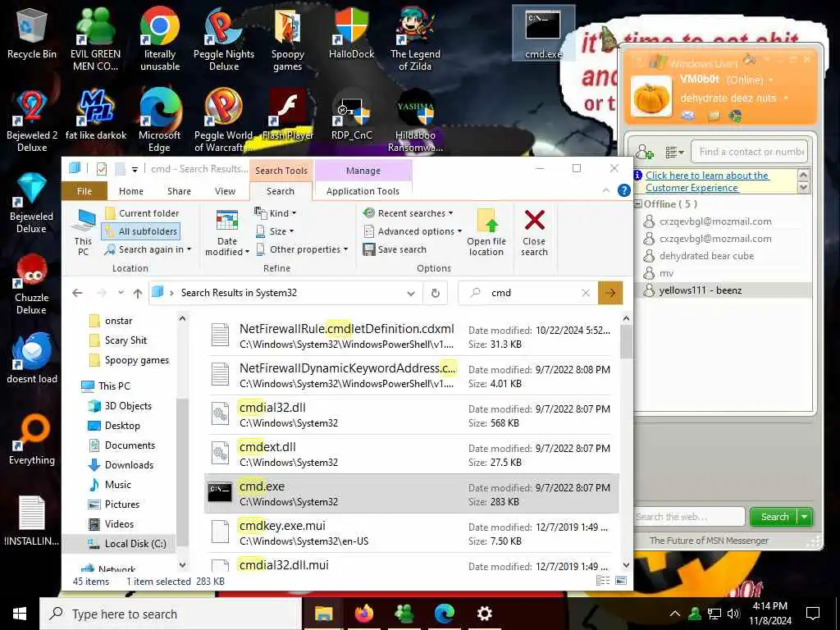Click the Close search red X

[x=534, y=232]
